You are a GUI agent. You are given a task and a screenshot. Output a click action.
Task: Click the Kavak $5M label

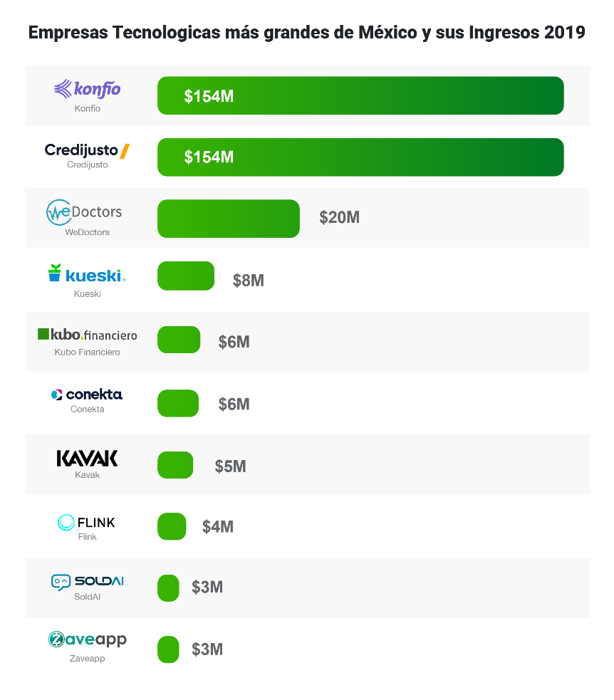tap(230, 466)
